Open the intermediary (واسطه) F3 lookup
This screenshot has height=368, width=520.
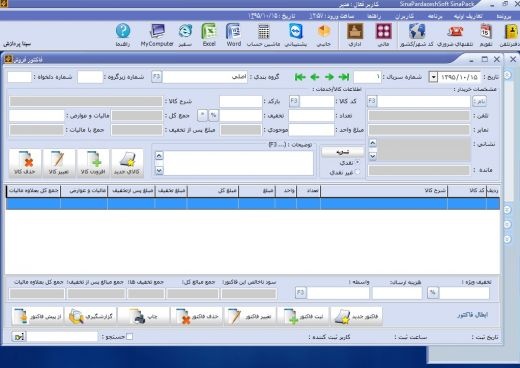tap(300, 293)
